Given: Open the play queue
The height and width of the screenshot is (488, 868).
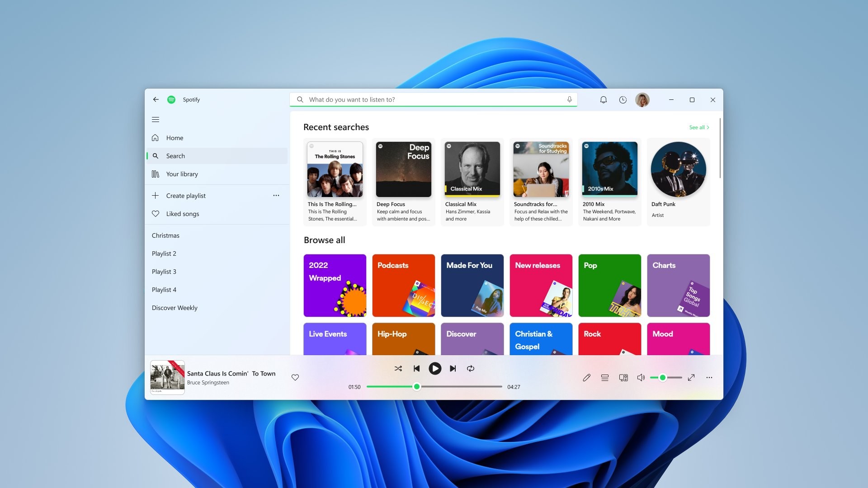Looking at the screenshot, I should click(604, 378).
